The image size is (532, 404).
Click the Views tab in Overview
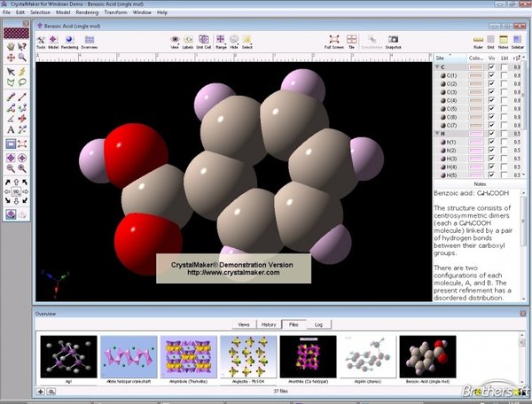(x=242, y=325)
